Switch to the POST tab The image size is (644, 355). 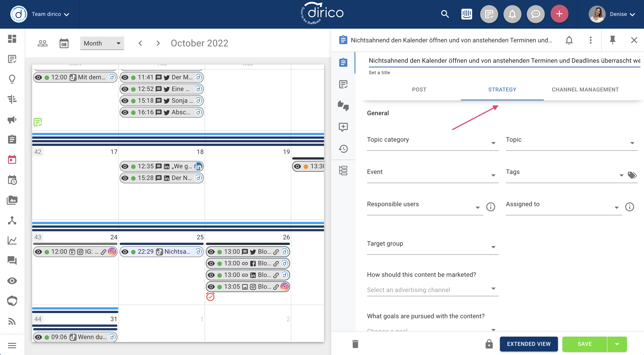pos(419,89)
